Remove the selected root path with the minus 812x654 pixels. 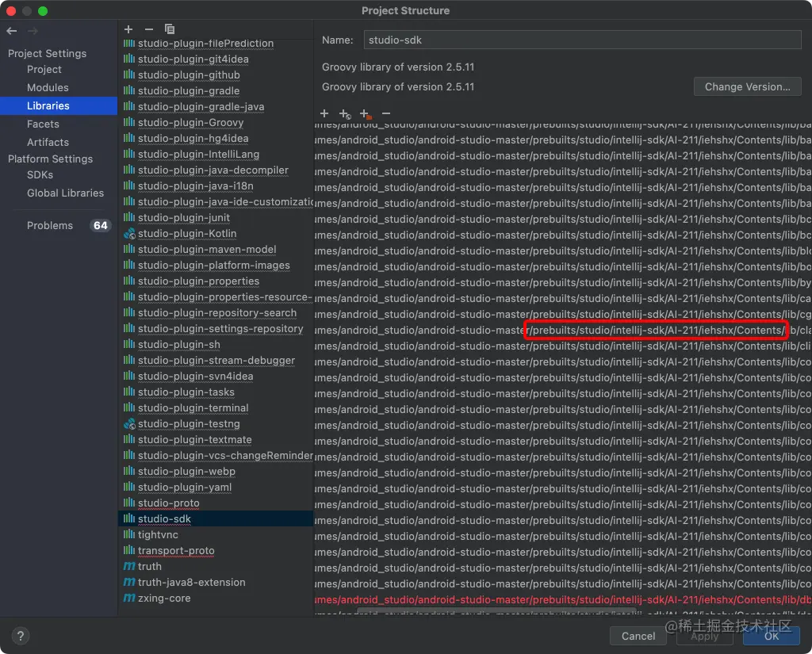386,113
